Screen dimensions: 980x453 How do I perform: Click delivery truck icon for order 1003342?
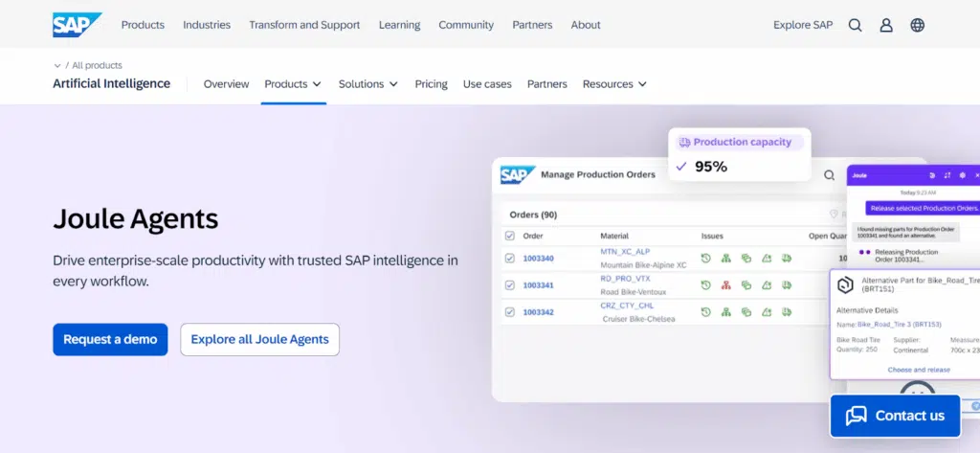787,311
